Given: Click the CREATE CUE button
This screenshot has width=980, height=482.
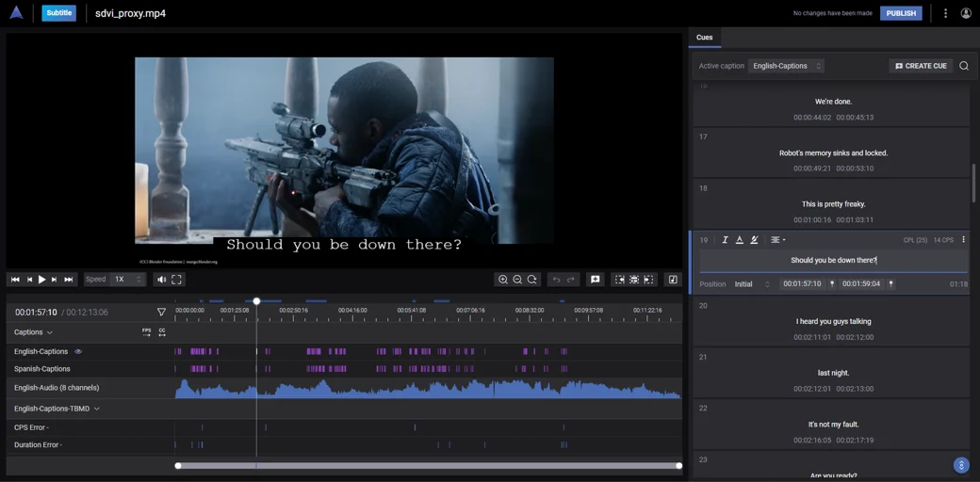Looking at the screenshot, I should [921, 66].
